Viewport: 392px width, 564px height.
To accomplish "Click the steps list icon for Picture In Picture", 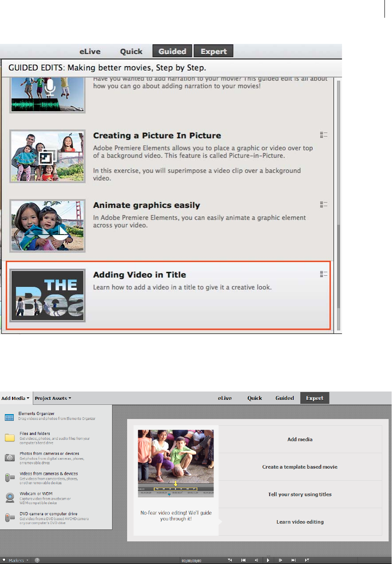I will tap(323, 135).
